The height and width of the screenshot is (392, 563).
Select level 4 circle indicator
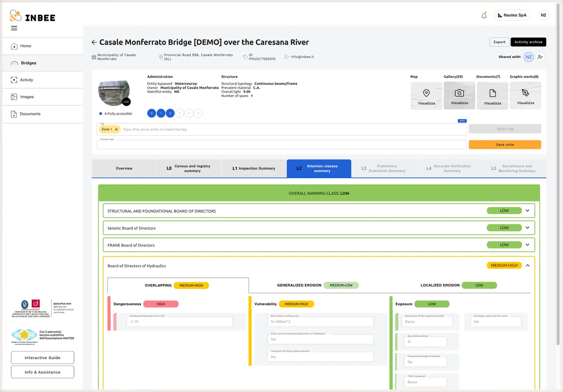click(189, 113)
